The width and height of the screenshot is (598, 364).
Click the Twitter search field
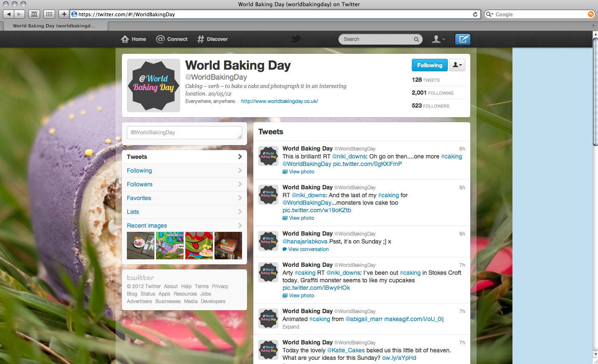click(381, 39)
